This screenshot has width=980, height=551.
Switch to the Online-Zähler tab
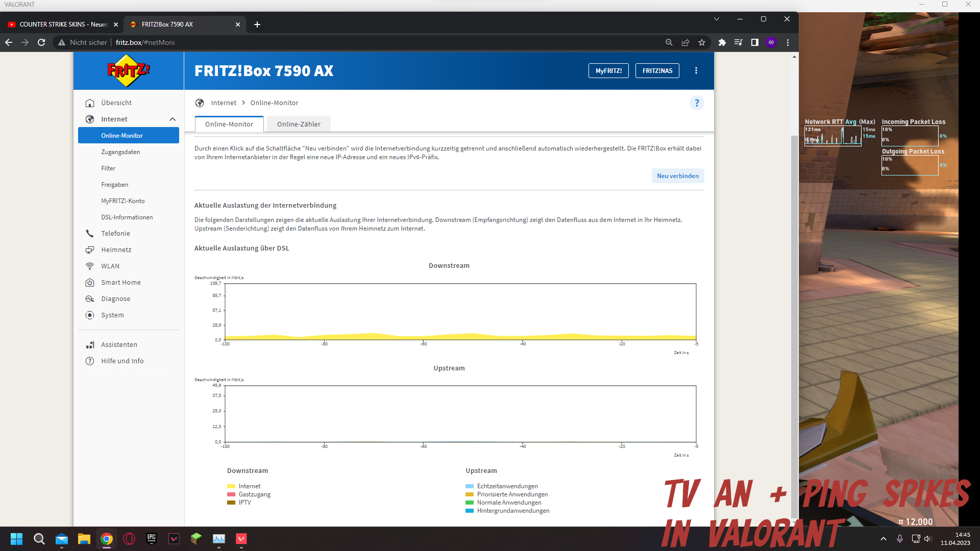click(299, 124)
